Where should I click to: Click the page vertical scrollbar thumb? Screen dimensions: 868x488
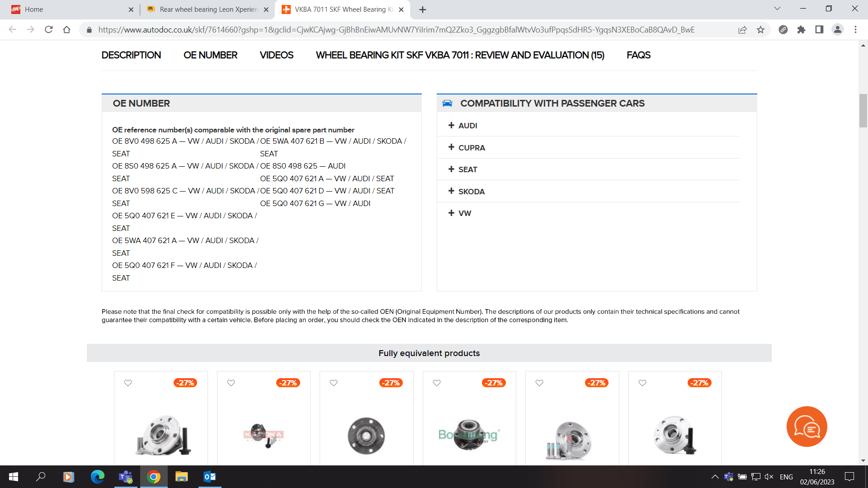[x=863, y=111]
